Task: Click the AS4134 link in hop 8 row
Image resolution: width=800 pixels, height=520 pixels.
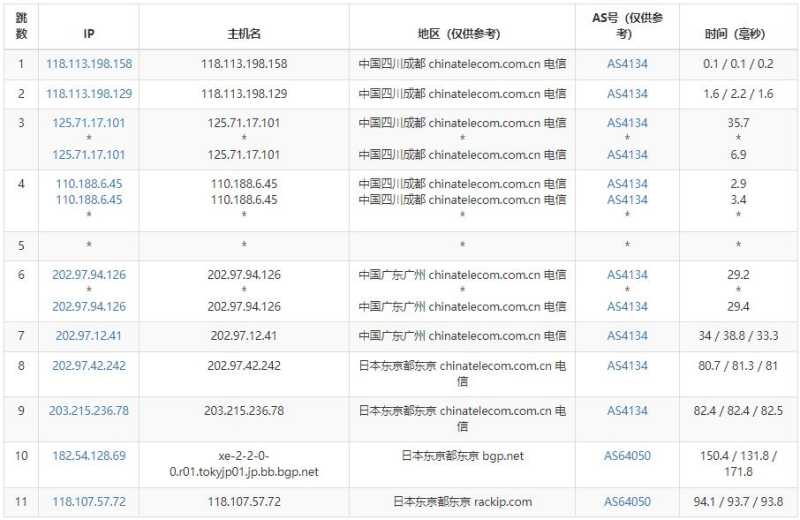Action: [x=627, y=366]
